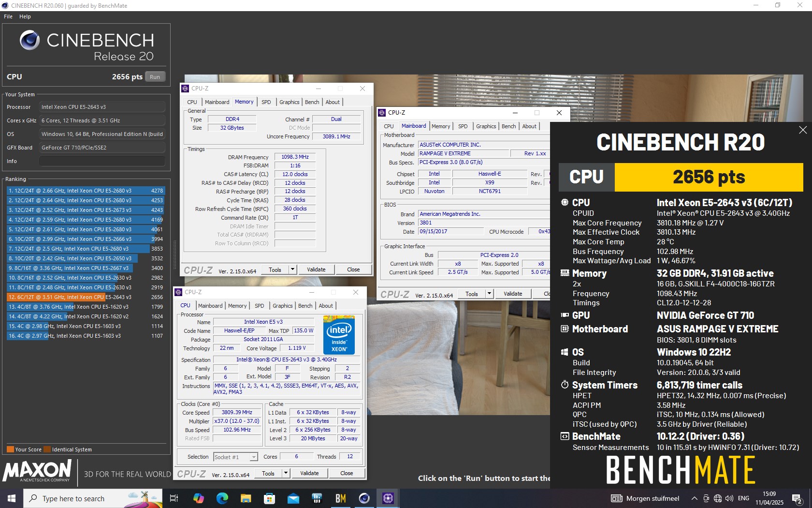Open CPU tab in CPU-Z Memory window

pos(192,102)
